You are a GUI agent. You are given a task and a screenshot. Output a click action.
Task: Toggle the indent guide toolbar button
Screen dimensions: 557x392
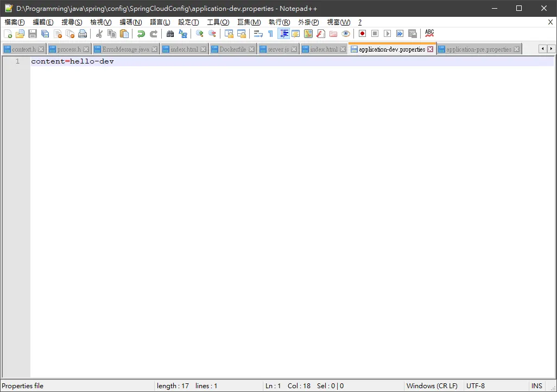tap(284, 34)
